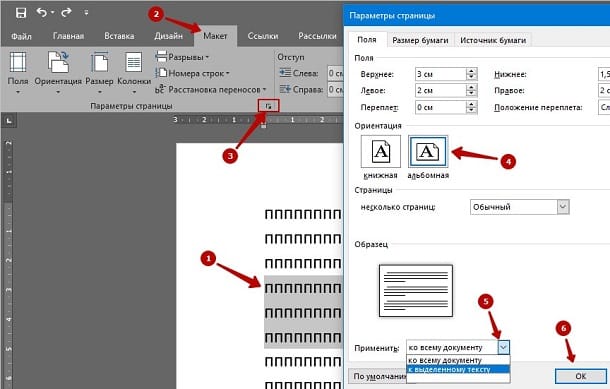Click the tab selector at ruler corner
This screenshot has width=610, height=389.
pyautogui.click(x=9, y=121)
